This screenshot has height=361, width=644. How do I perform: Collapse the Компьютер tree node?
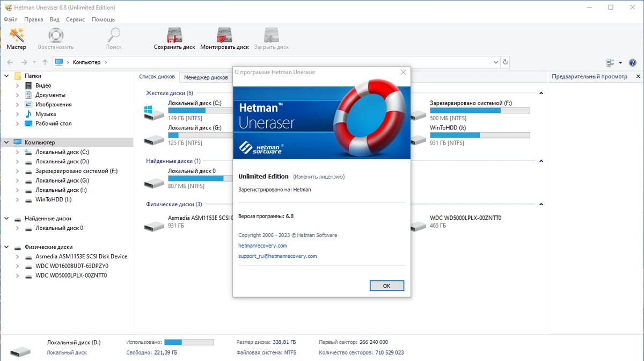6,142
